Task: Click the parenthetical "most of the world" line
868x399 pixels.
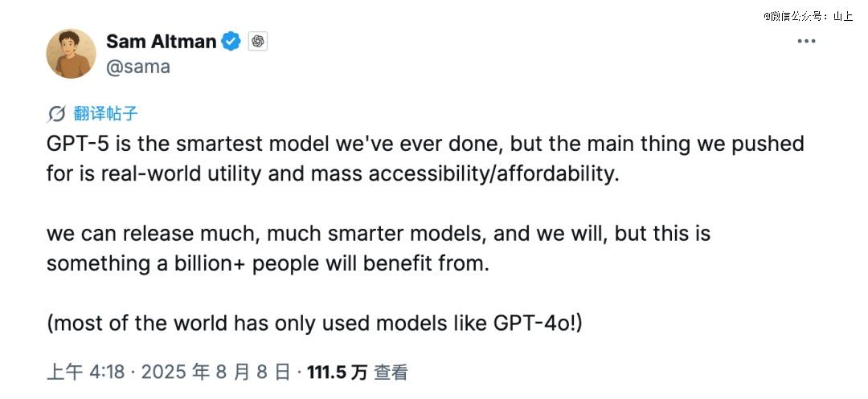Action: (x=320, y=324)
